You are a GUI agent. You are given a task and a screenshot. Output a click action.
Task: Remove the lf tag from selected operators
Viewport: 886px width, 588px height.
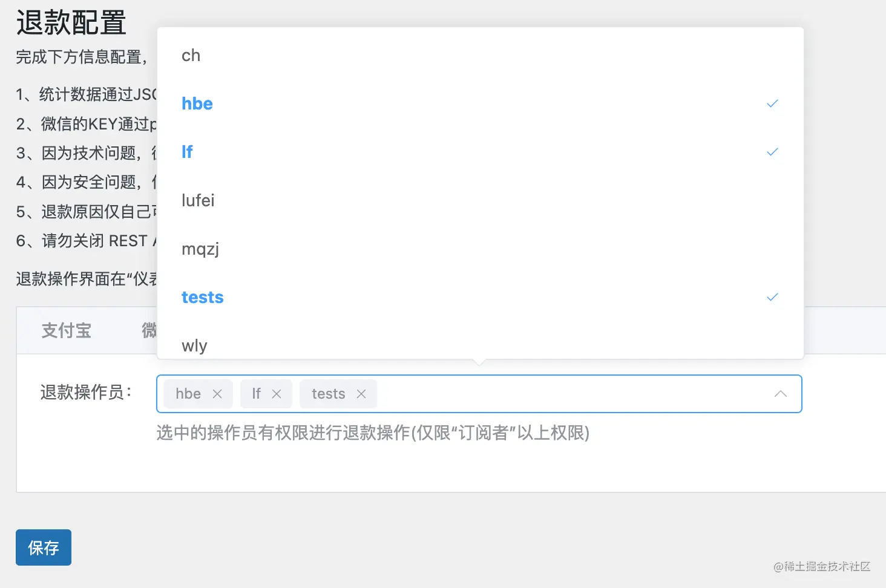(x=277, y=394)
